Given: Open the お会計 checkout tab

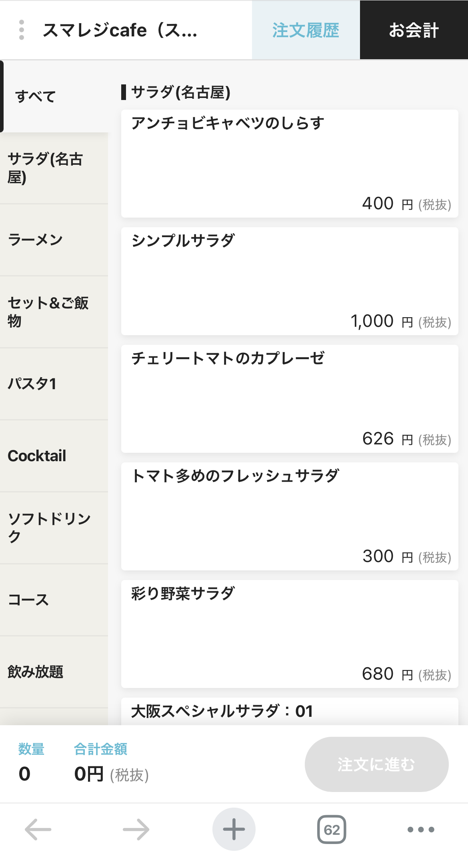Looking at the screenshot, I should [x=414, y=30].
